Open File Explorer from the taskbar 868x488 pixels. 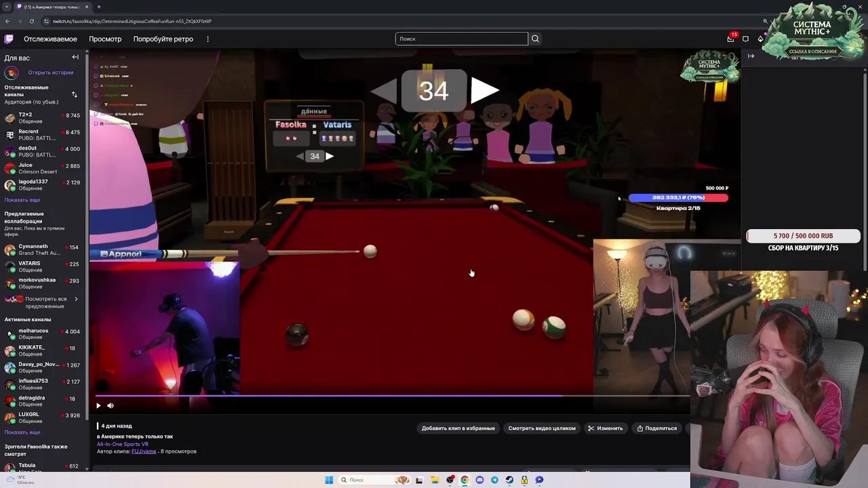435,480
